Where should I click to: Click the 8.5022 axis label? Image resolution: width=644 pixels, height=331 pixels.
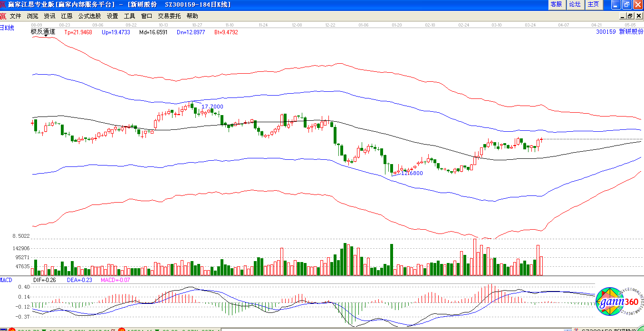click(21, 236)
